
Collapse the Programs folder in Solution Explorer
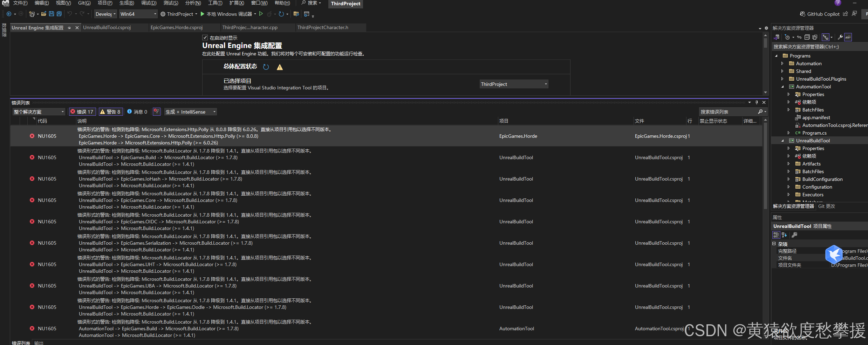[776, 56]
